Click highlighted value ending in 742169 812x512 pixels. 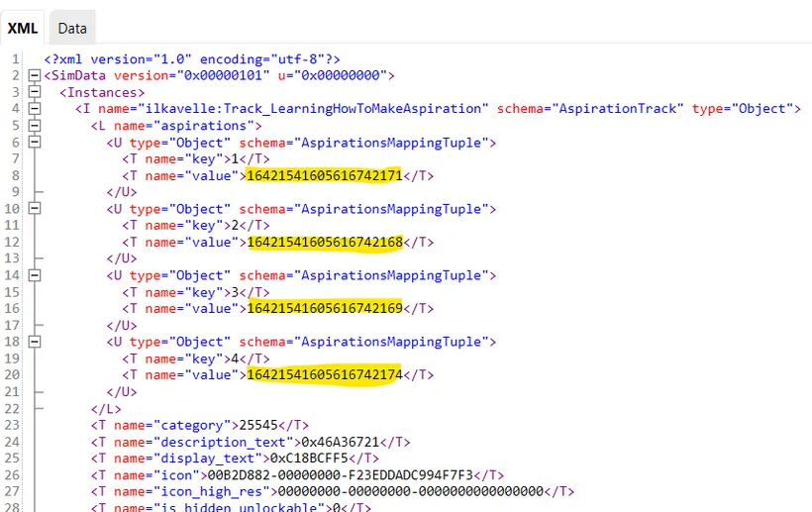pos(324,309)
